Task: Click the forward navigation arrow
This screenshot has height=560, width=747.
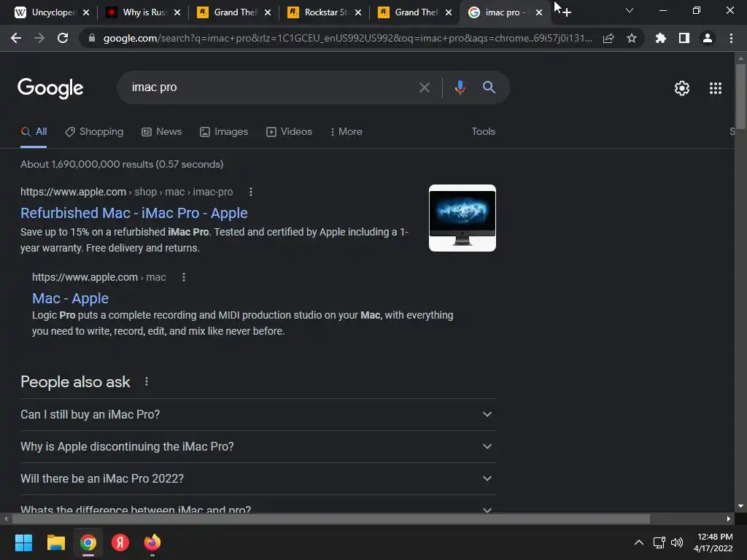Action: point(39,38)
